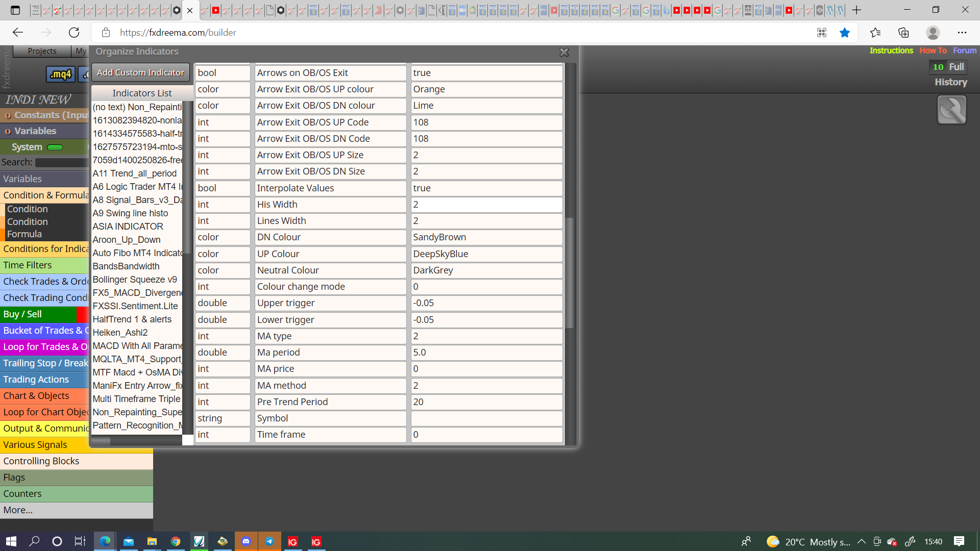Open the Forum link
The image size is (980, 551).
pos(965,51)
